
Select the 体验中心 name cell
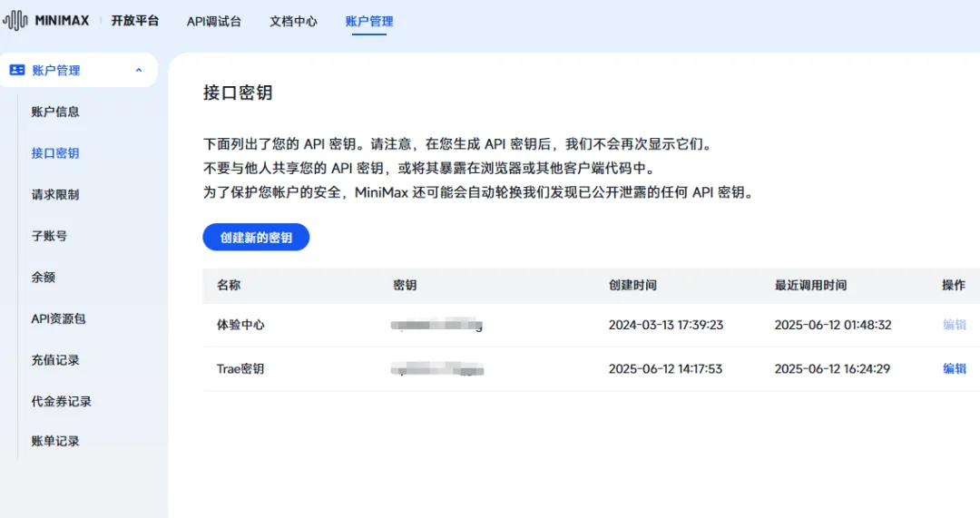(x=240, y=325)
